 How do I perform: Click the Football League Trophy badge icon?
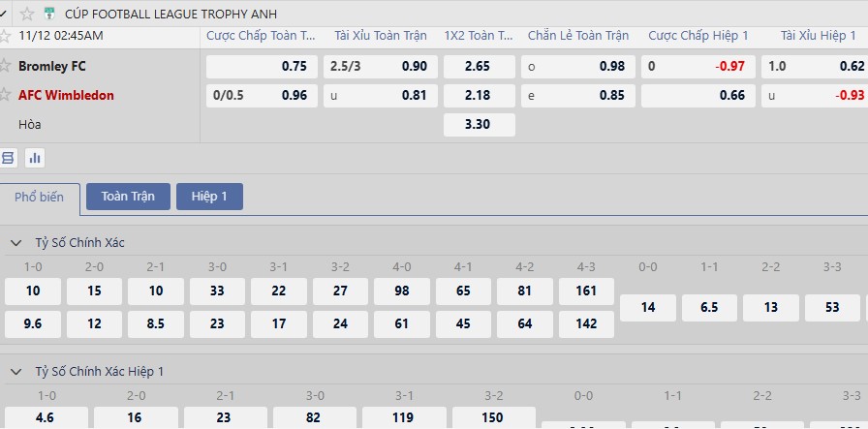(49, 14)
